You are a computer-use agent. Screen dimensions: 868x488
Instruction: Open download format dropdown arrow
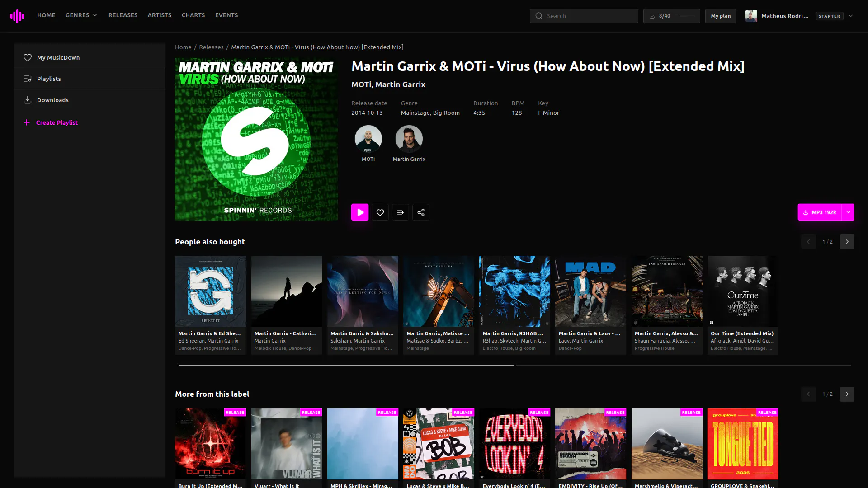pyautogui.click(x=848, y=212)
